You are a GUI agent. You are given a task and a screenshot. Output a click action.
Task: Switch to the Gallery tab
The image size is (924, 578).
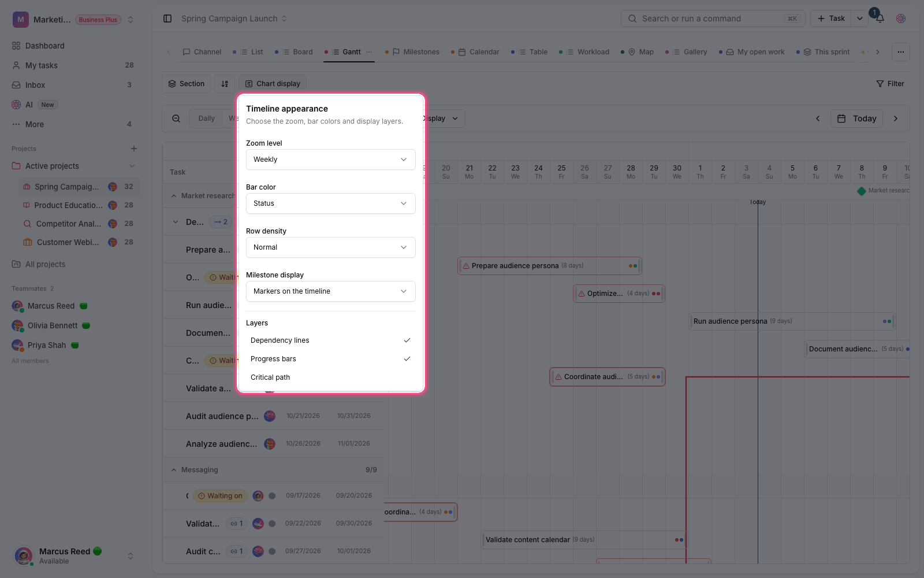tap(687, 52)
